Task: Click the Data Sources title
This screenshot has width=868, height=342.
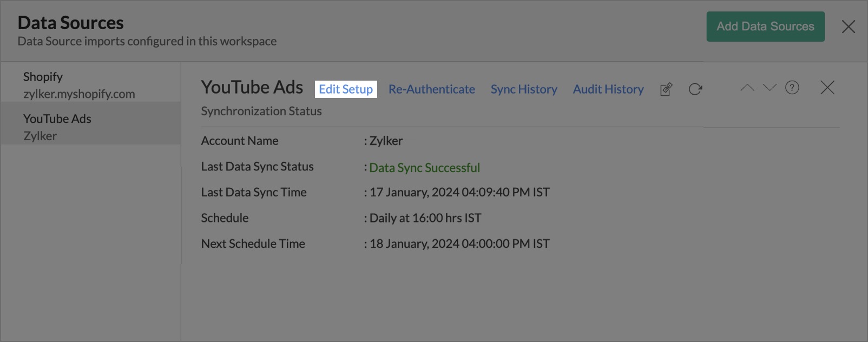Action: (x=71, y=23)
